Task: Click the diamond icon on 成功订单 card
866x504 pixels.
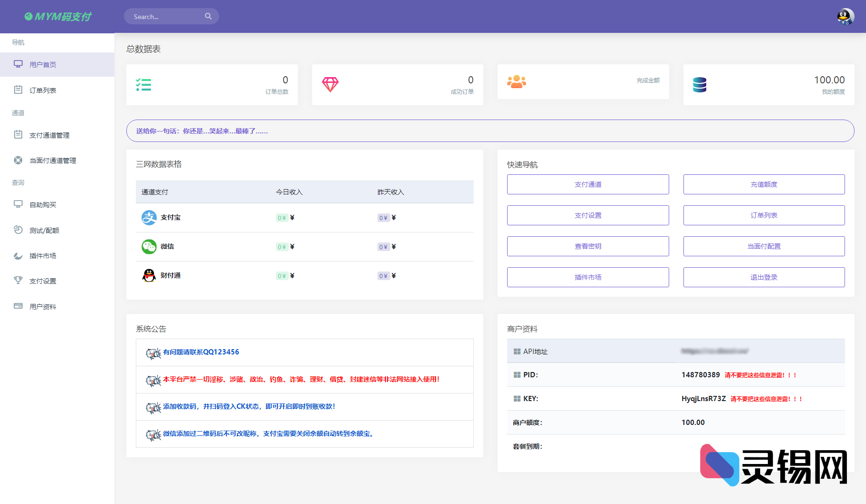Action: click(x=331, y=84)
